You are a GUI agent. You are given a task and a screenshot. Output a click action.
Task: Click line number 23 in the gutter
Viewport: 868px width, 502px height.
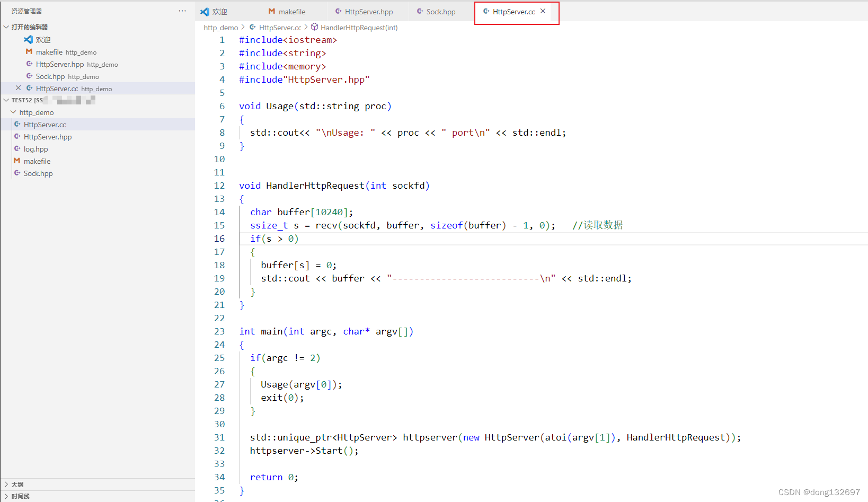coord(219,331)
